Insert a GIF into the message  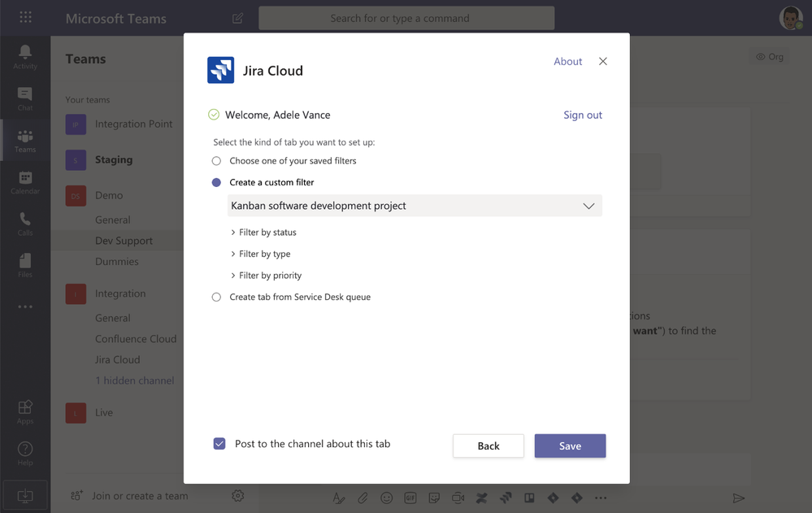(x=410, y=498)
